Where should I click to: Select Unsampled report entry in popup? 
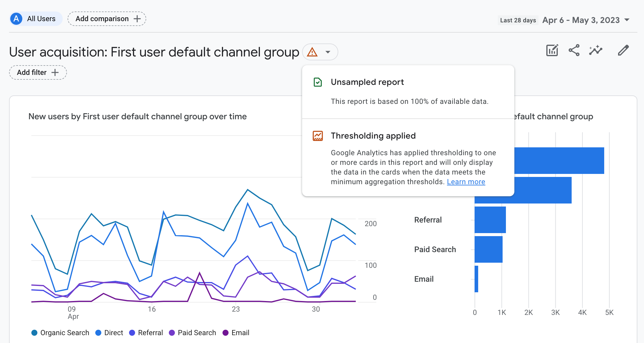pos(367,82)
